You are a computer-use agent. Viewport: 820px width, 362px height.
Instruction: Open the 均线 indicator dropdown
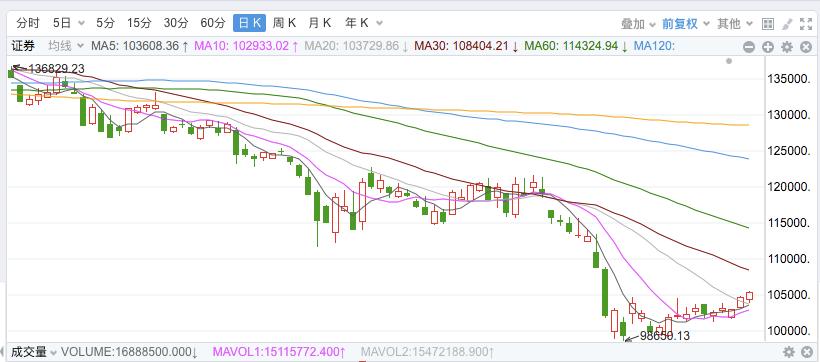pyautogui.click(x=66, y=46)
